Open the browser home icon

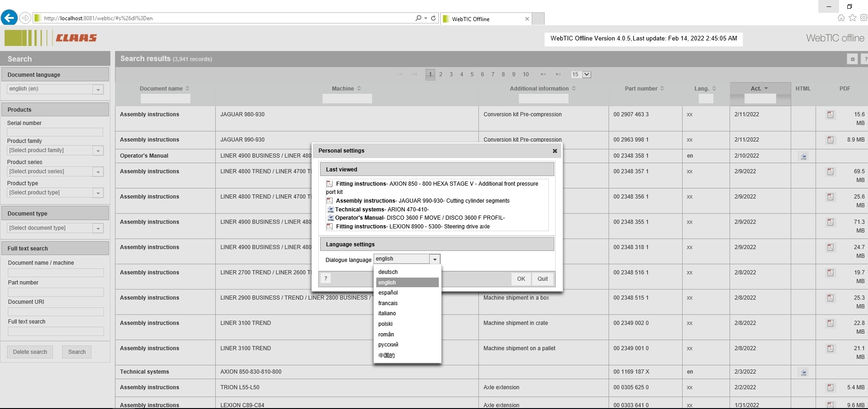841,17
